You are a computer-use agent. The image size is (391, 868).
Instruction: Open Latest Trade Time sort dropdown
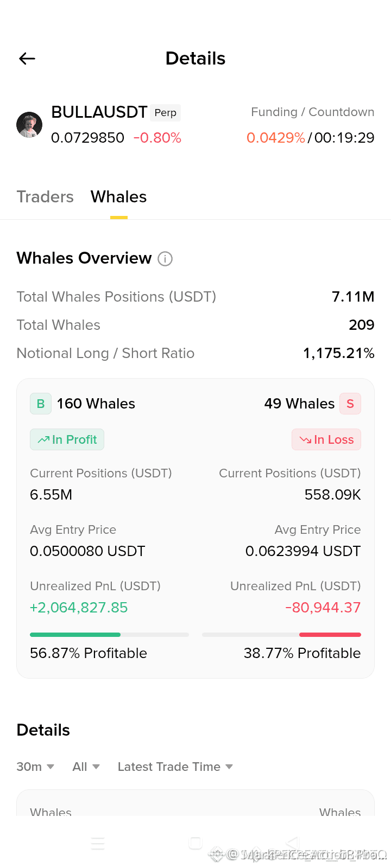[x=175, y=767]
